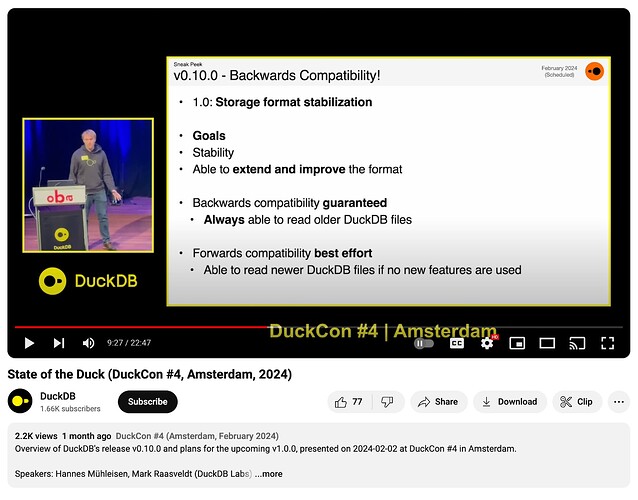Download the video
This screenshot has height=500, width=638.
click(x=509, y=402)
